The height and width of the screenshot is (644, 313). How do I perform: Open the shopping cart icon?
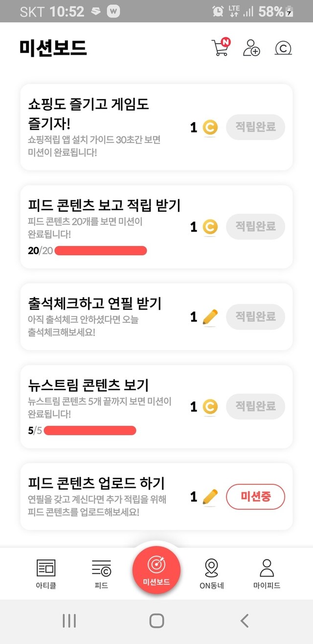(220, 48)
